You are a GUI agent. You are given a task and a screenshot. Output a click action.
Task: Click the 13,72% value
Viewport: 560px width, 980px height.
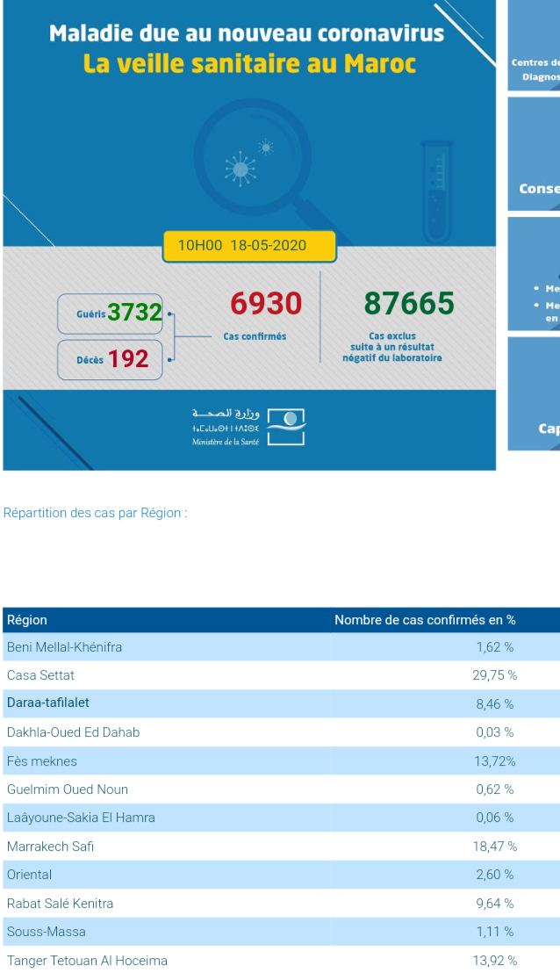click(494, 761)
